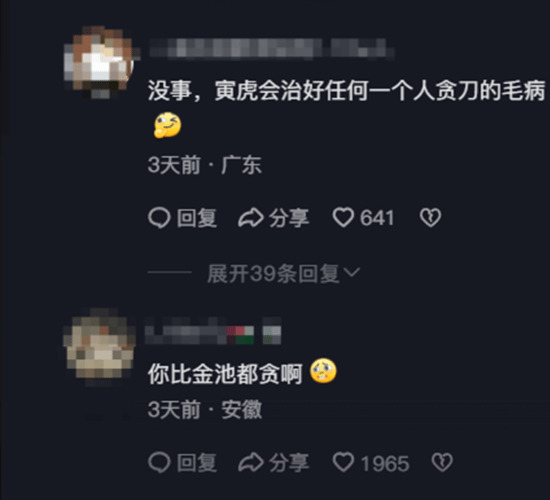Open the first commenter's avatar
The image size is (550, 500).
tap(100, 62)
